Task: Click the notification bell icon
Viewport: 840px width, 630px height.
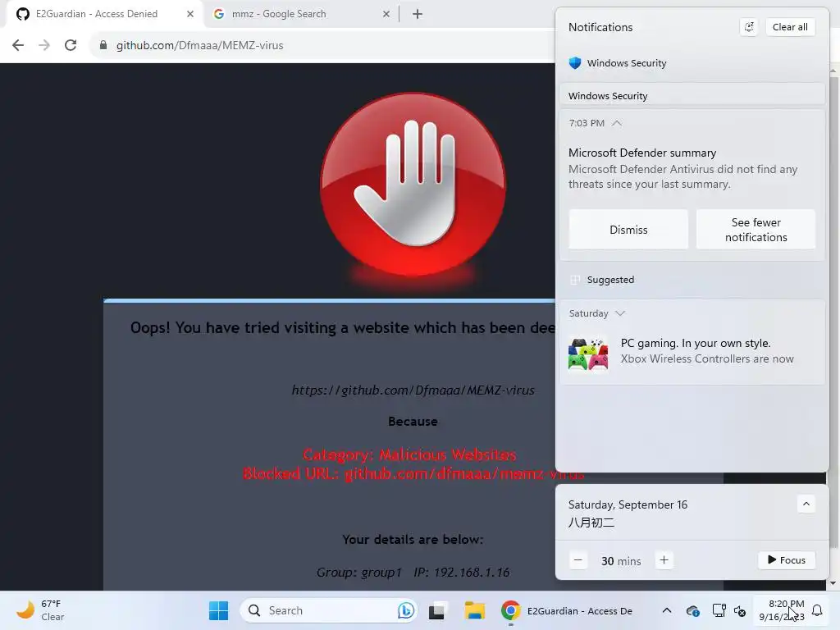Action: [817, 610]
